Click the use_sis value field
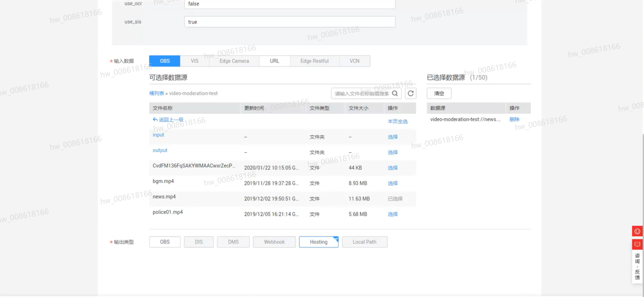The image size is (644, 297). point(290,22)
